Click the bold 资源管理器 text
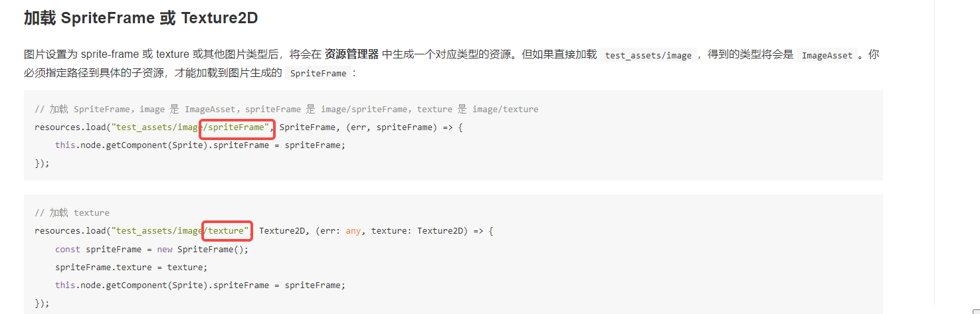The height and width of the screenshot is (314, 980). 351,54
